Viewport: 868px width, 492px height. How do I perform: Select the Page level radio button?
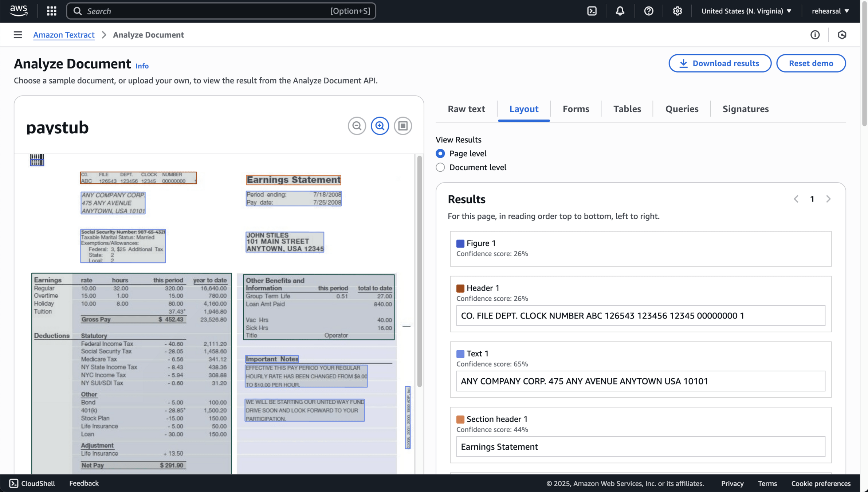440,153
